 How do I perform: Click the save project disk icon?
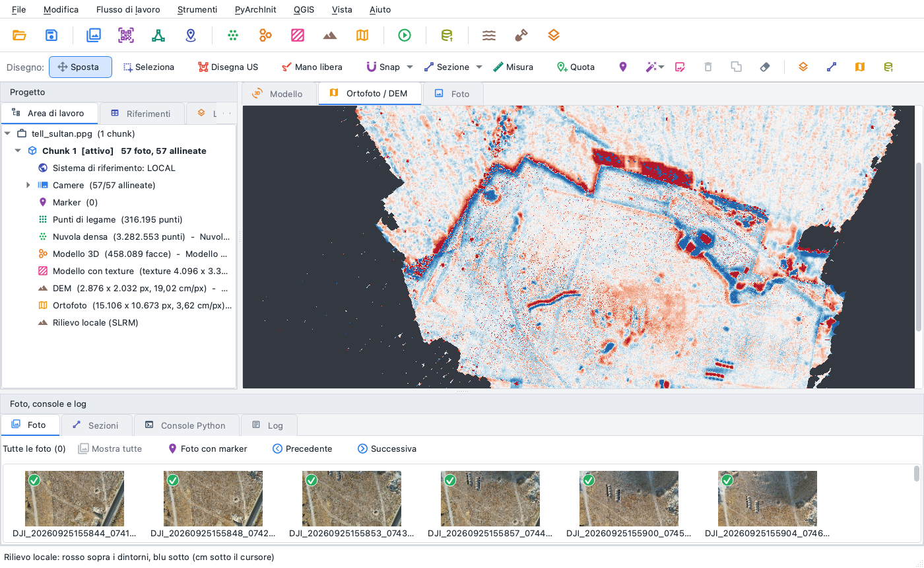(x=51, y=36)
